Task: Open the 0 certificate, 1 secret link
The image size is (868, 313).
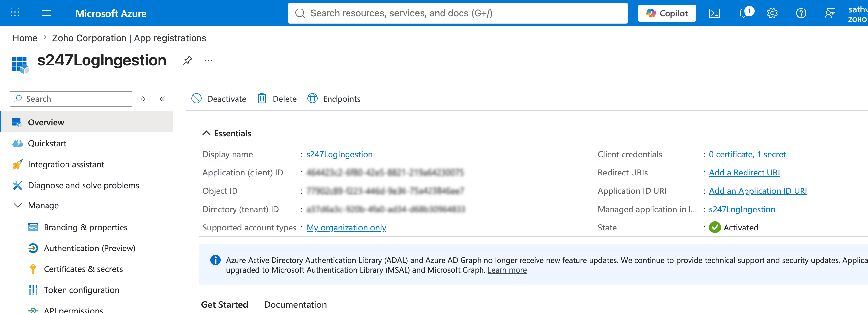Action: click(x=747, y=154)
